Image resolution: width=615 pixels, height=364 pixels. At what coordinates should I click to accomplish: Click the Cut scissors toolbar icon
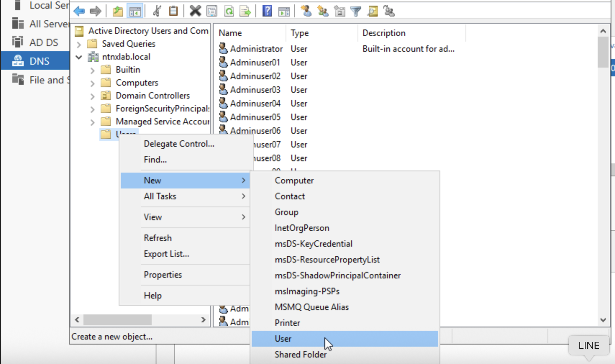(x=157, y=11)
